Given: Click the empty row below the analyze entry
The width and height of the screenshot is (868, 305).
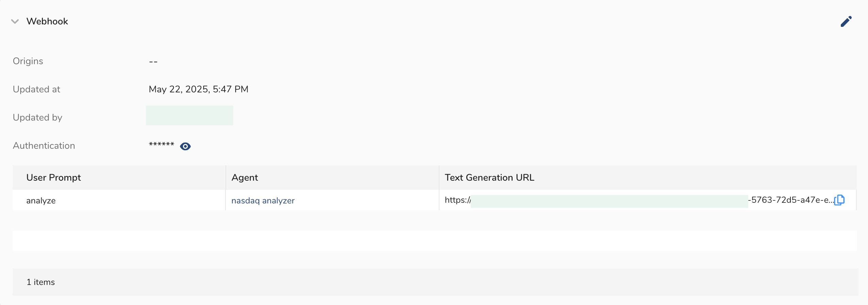Looking at the screenshot, I should [x=434, y=241].
